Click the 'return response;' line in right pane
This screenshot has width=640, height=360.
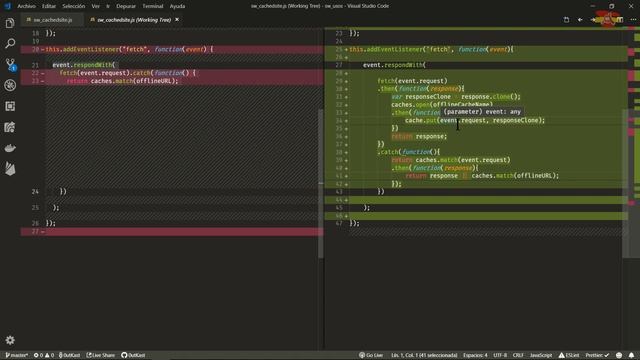click(x=419, y=136)
